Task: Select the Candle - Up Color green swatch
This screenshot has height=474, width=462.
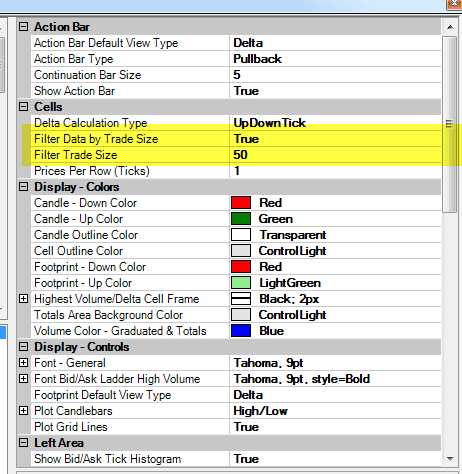Action: point(241,219)
